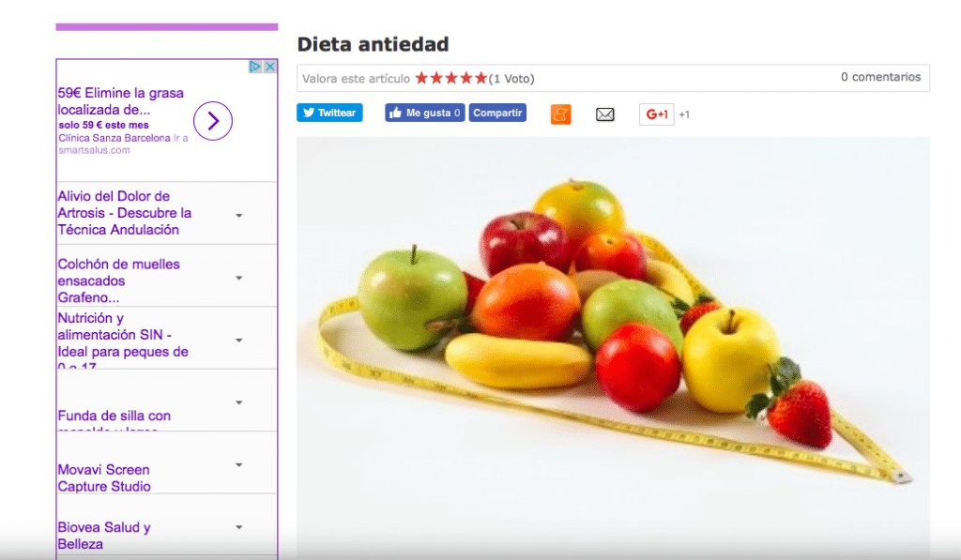
Task: Click the orange Menéame share icon
Action: 561,114
